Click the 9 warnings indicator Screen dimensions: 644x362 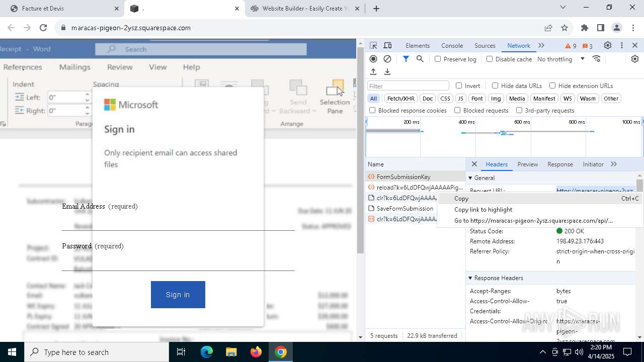coord(571,46)
